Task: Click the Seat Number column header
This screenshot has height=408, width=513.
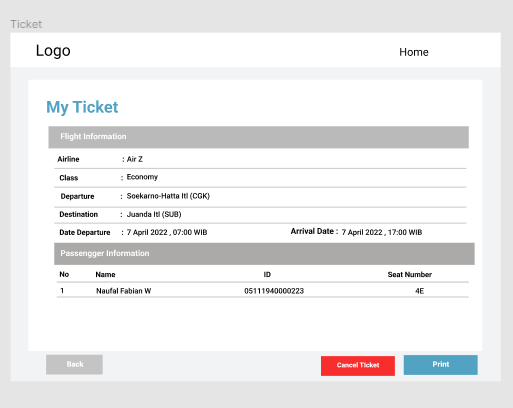Action: tap(410, 274)
